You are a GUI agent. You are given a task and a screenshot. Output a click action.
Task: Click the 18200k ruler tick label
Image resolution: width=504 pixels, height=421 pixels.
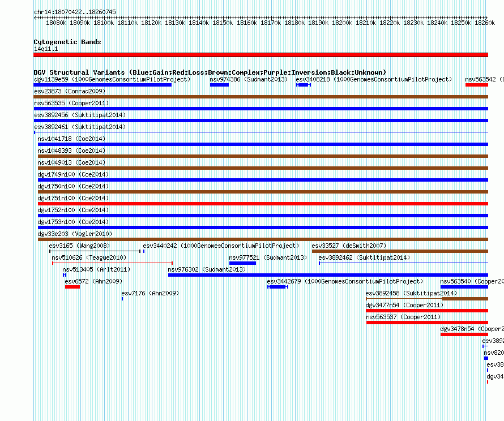click(x=342, y=23)
